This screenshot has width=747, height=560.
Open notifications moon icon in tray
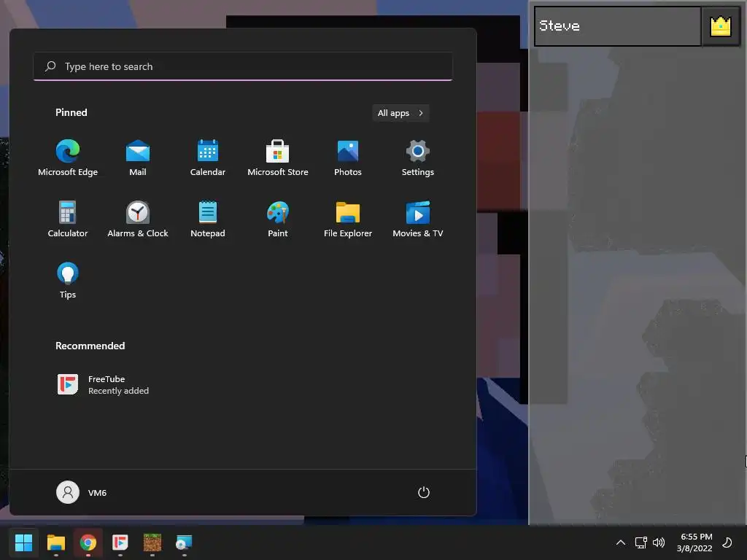[x=727, y=542]
